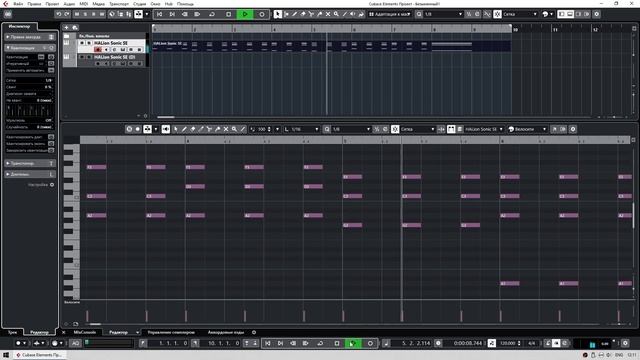The height and width of the screenshot is (360, 640).
Task: Open key editor Сетка snap dropdown
Action: [417, 129]
